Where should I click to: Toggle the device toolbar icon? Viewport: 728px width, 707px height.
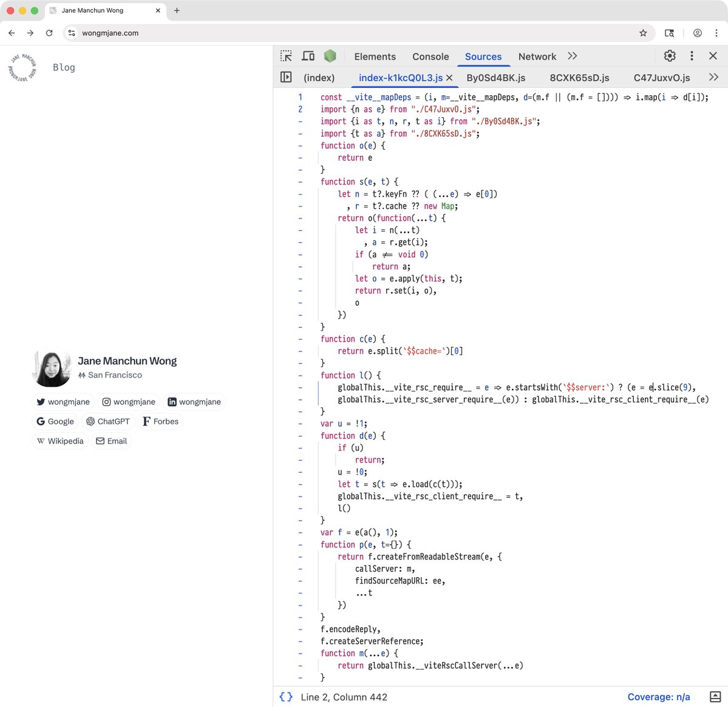[x=308, y=56]
